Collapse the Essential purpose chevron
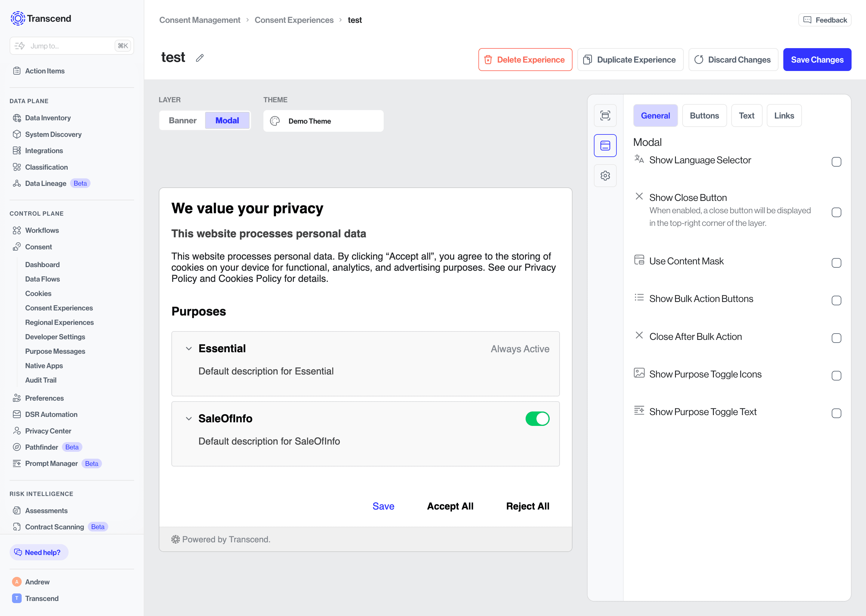866x616 pixels. coord(189,349)
